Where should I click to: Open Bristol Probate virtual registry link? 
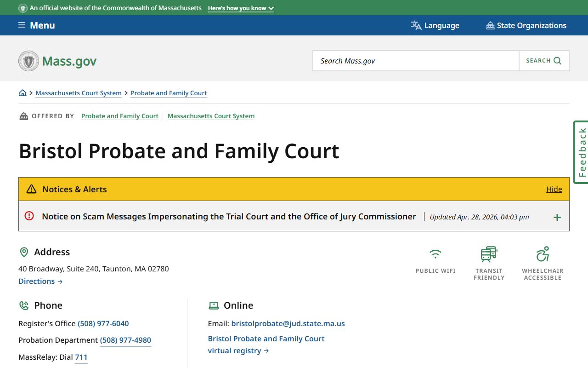266,345
